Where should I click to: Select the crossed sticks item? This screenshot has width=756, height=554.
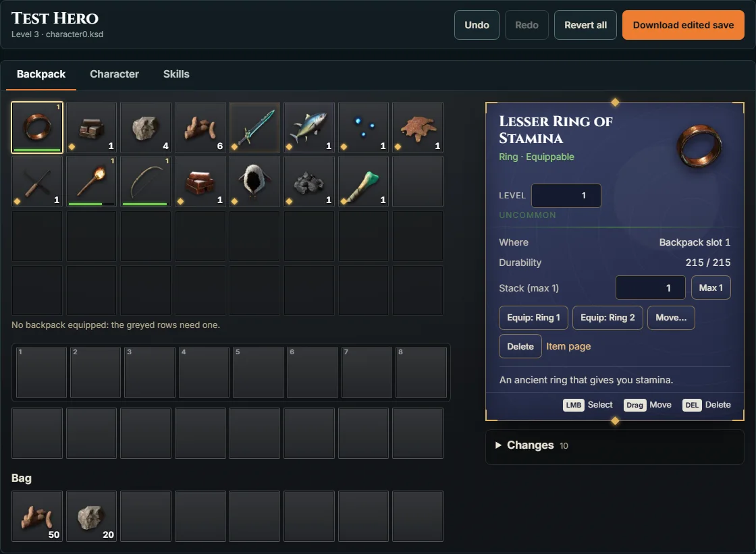[37, 182]
